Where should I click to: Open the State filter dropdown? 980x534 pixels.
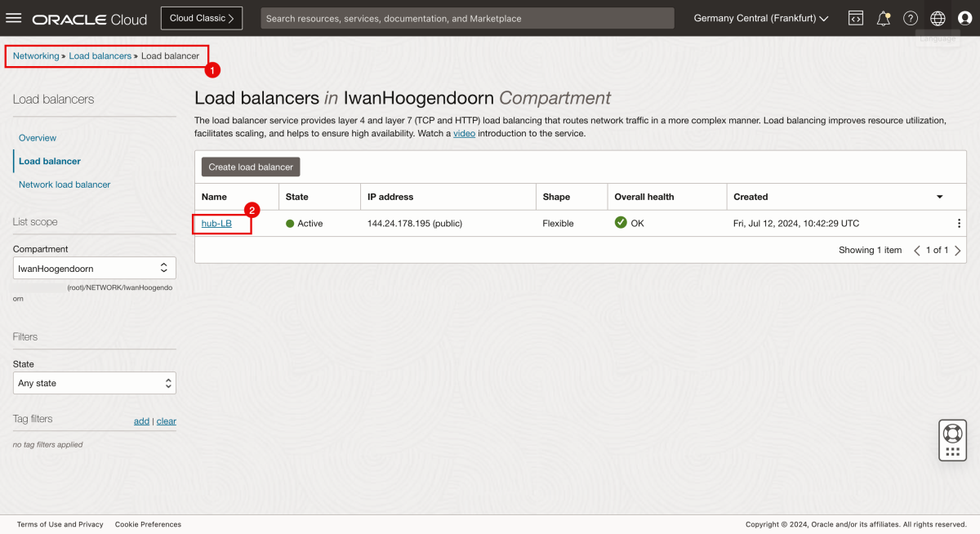tap(94, 382)
